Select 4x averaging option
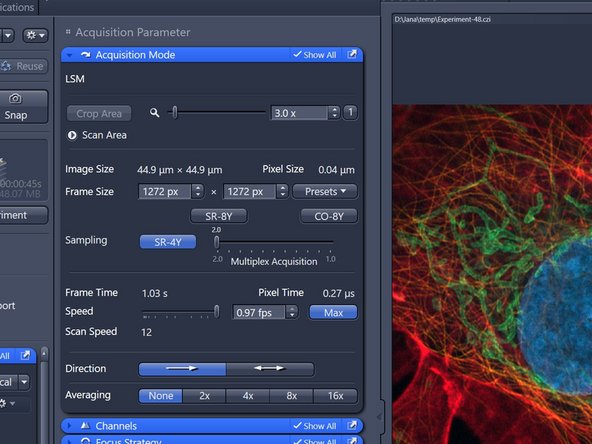Screen dimensions: 592x444 click(x=248, y=396)
